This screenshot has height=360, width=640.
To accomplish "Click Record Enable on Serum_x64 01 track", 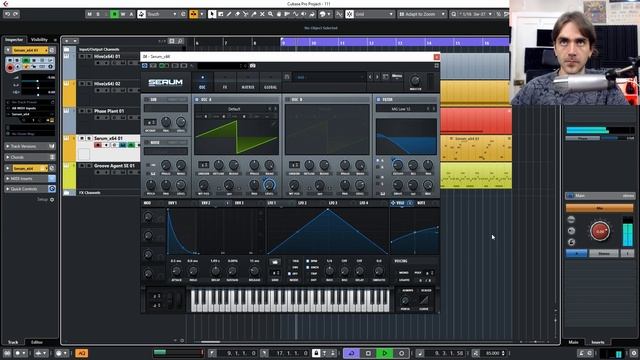I will point(98,145).
